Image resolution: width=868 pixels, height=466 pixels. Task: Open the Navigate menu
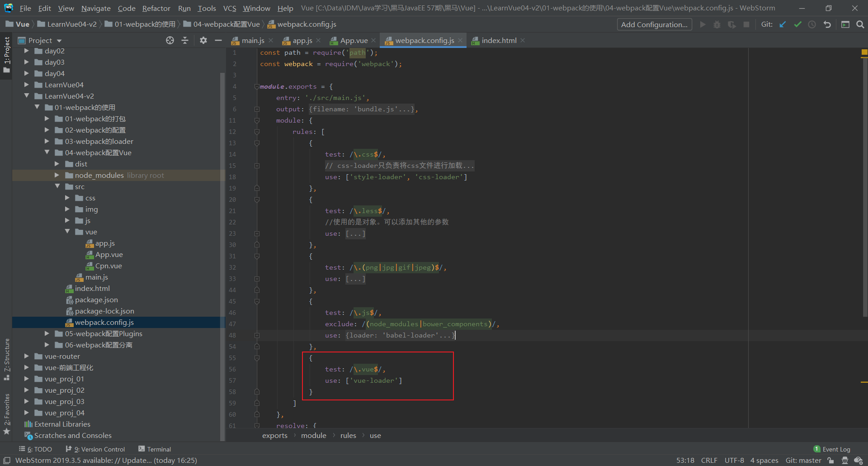tap(96, 8)
